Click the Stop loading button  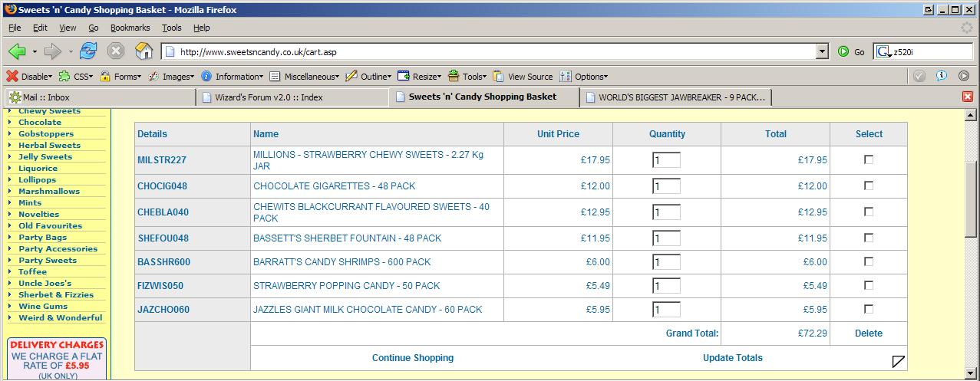click(x=116, y=51)
